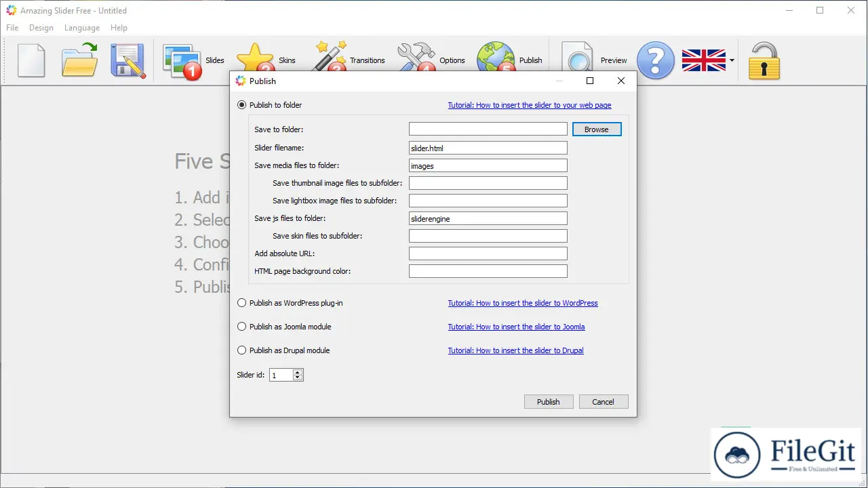Click the skin files subfolder field
The width and height of the screenshot is (868, 488).
[488, 236]
